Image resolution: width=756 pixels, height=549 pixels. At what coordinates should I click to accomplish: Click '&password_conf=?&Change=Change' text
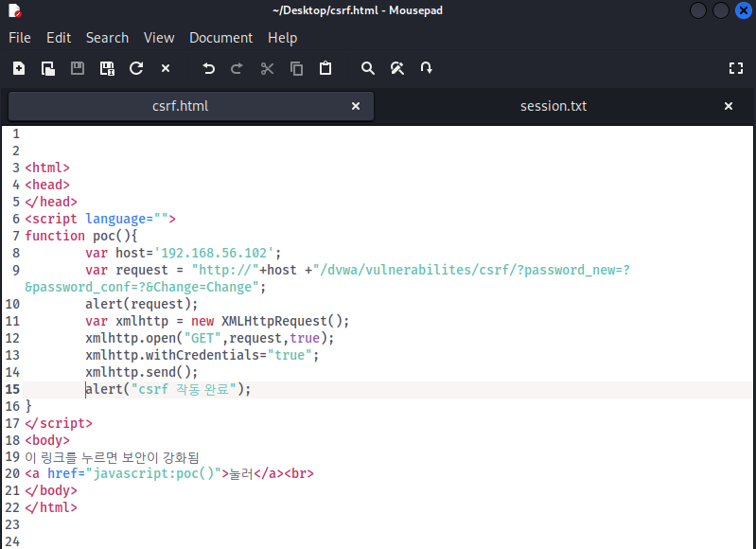pyautogui.click(x=142, y=287)
